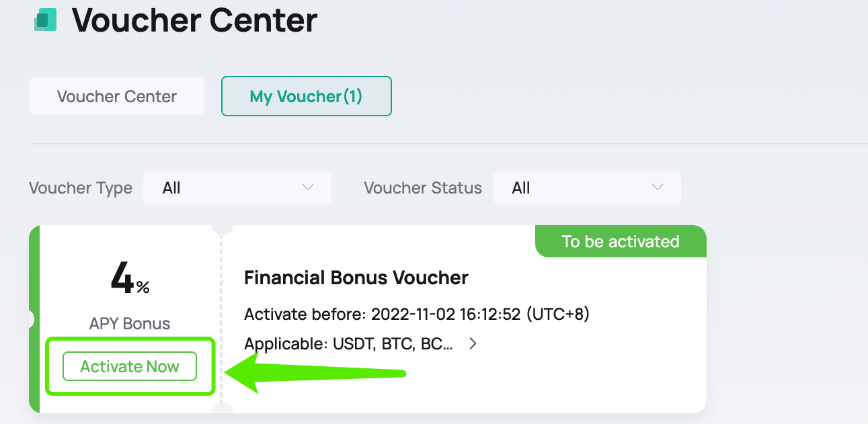Image resolution: width=868 pixels, height=424 pixels.
Task: Click the To be activated badge
Action: click(x=620, y=242)
